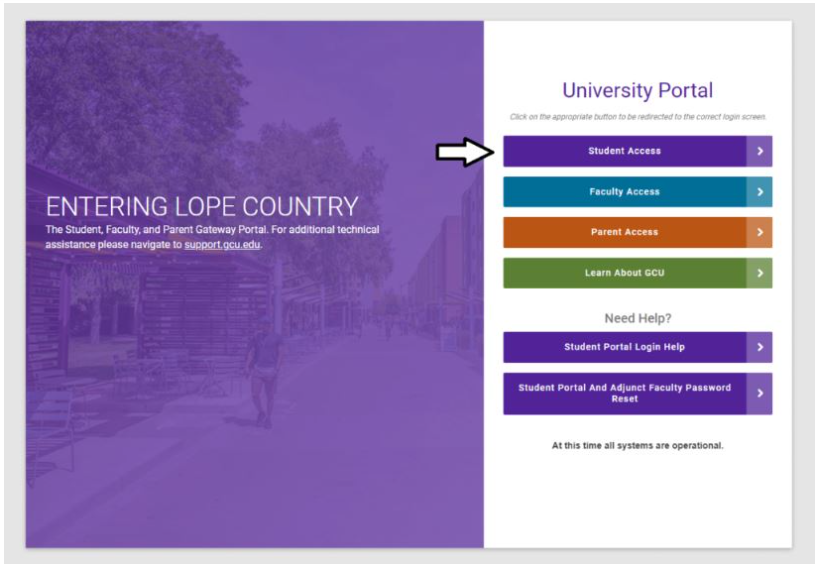Open the Faculty Access login
The width and height of the screenshot is (815, 564).
tap(637, 192)
